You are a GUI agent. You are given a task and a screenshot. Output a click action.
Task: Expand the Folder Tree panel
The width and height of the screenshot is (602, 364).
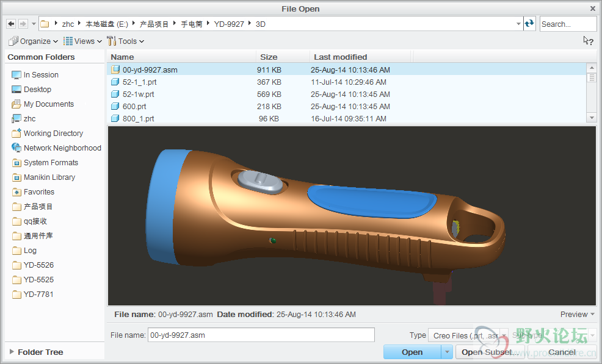[x=40, y=352]
